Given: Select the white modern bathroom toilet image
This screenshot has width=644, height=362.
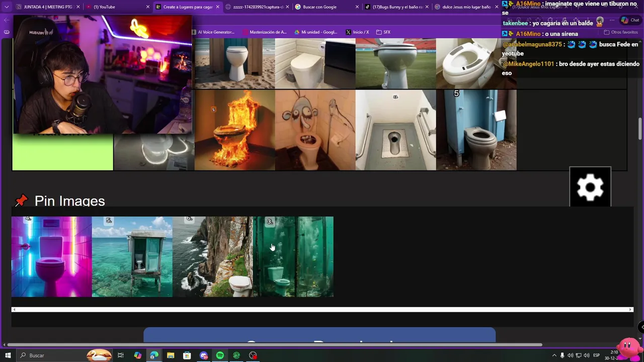Looking at the screenshot, I should (x=315, y=63).
